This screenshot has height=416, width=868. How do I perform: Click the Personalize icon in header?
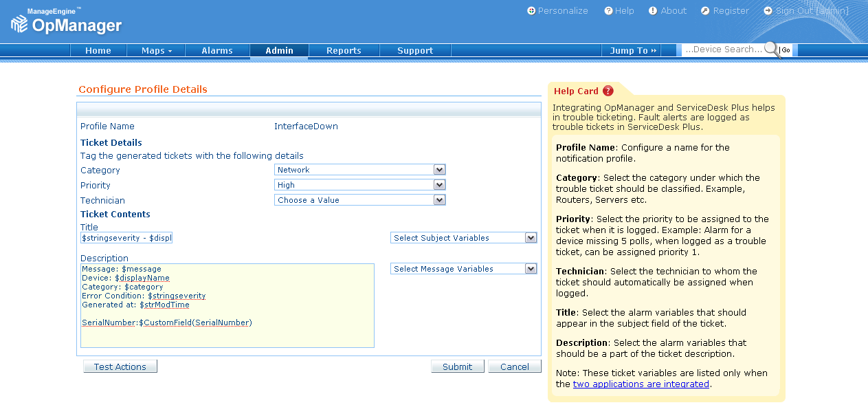[x=531, y=11]
